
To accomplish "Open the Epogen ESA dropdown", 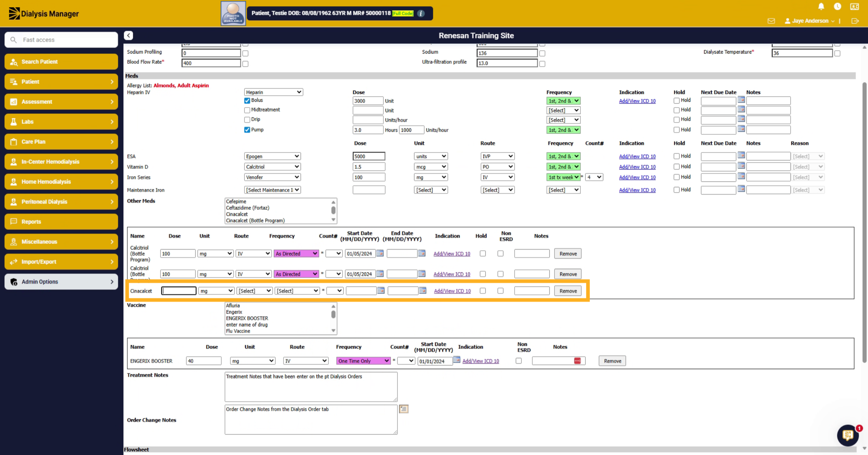I will pos(272,156).
